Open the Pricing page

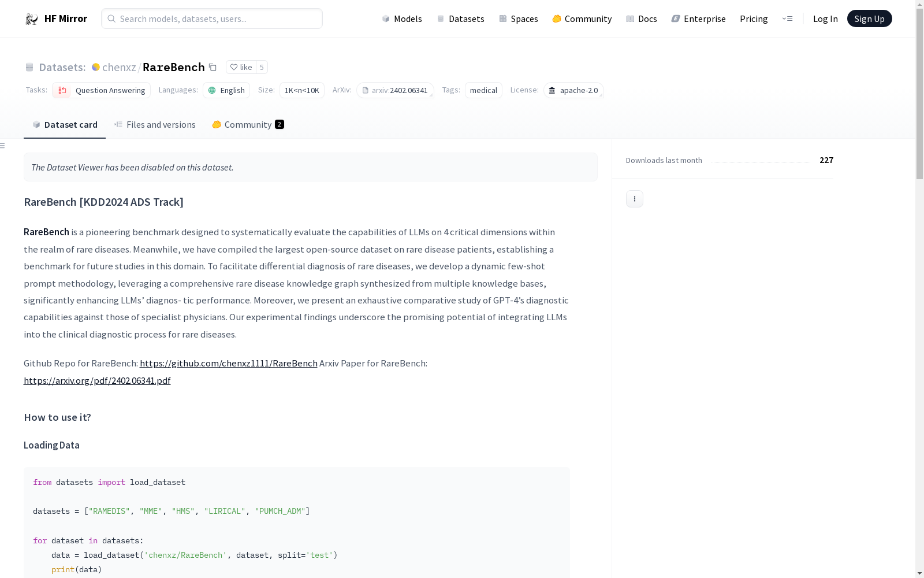pos(754,18)
